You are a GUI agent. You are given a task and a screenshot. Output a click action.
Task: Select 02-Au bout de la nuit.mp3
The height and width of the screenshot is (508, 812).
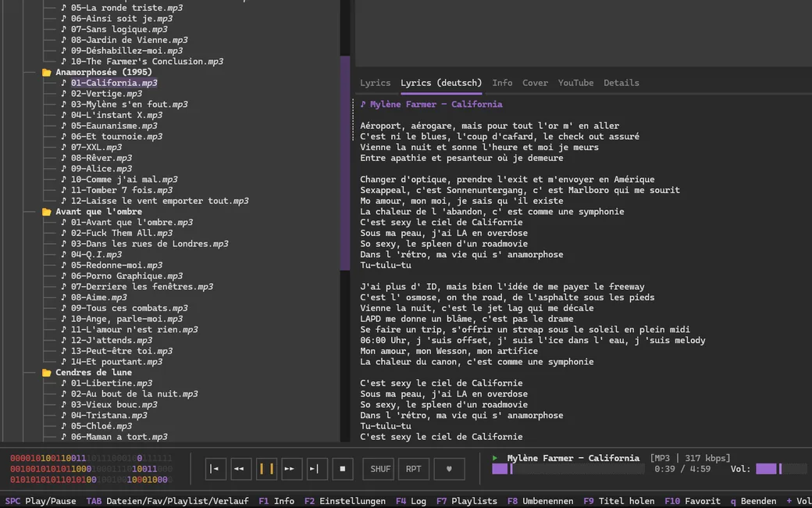click(x=134, y=394)
